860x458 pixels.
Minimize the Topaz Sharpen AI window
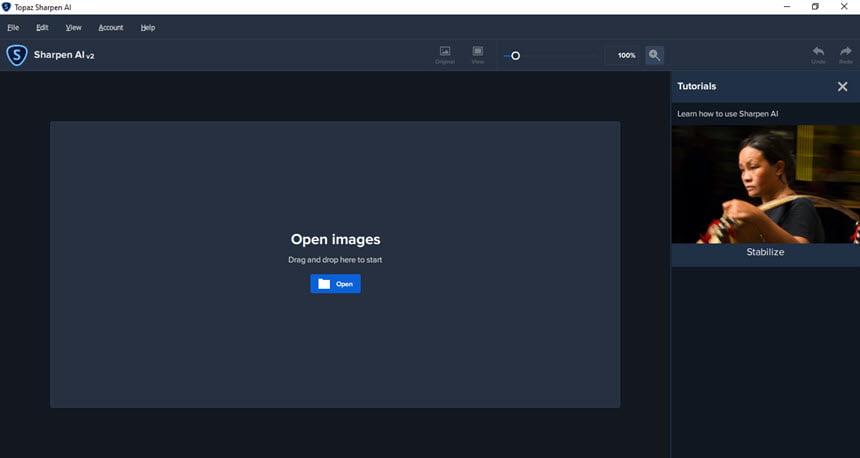(x=787, y=7)
